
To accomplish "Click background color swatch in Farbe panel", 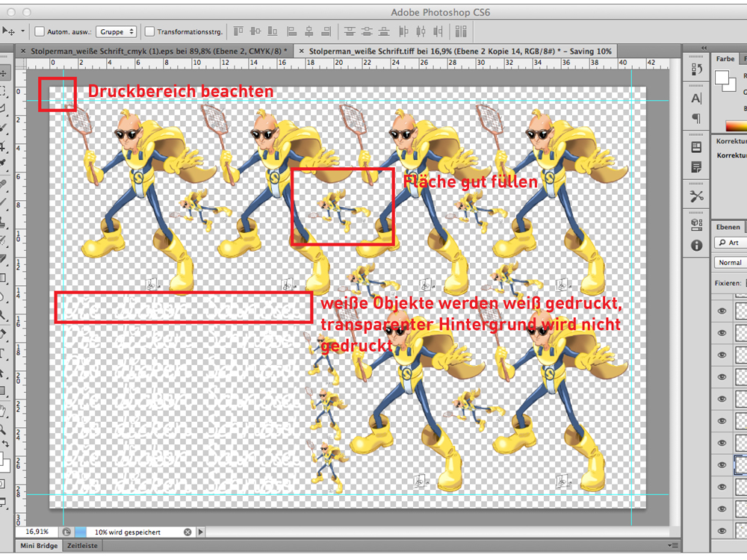I will [731, 86].
